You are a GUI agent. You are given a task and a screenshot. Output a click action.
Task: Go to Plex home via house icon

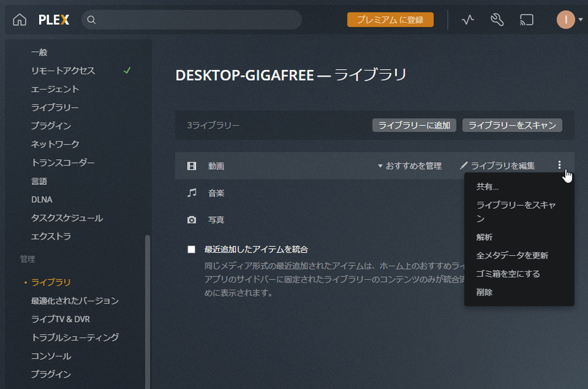(20, 20)
